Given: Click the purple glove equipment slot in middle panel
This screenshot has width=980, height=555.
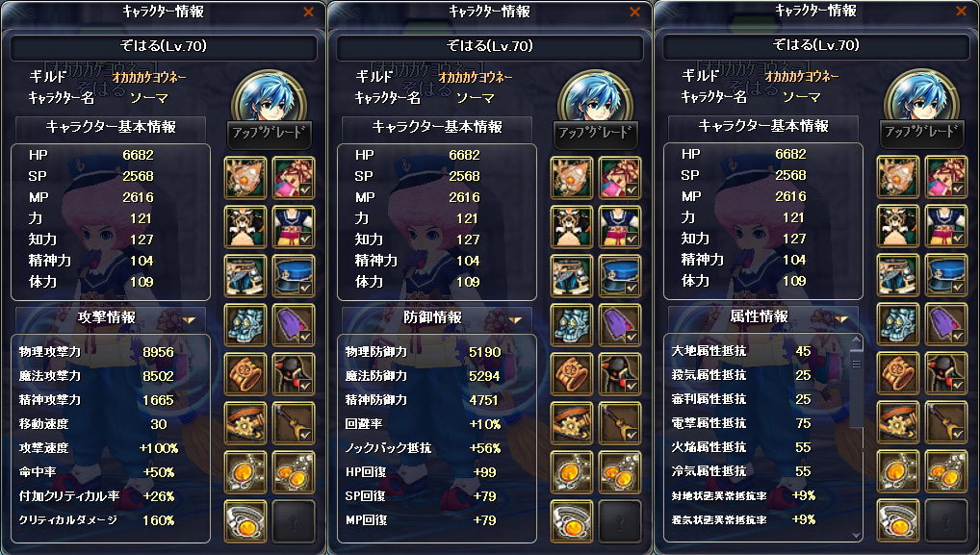Looking at the screenshot, I should click(x=620, y=325).
